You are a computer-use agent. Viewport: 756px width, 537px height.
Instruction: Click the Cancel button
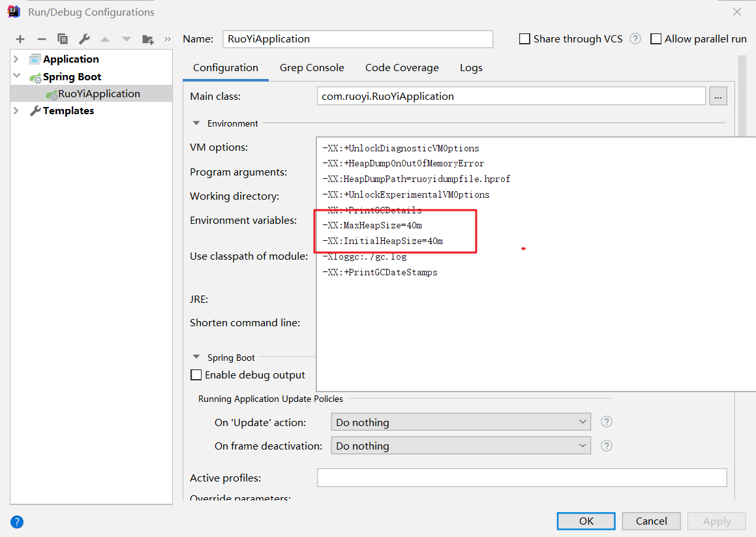pyautogui.click(x=652, y=521)
